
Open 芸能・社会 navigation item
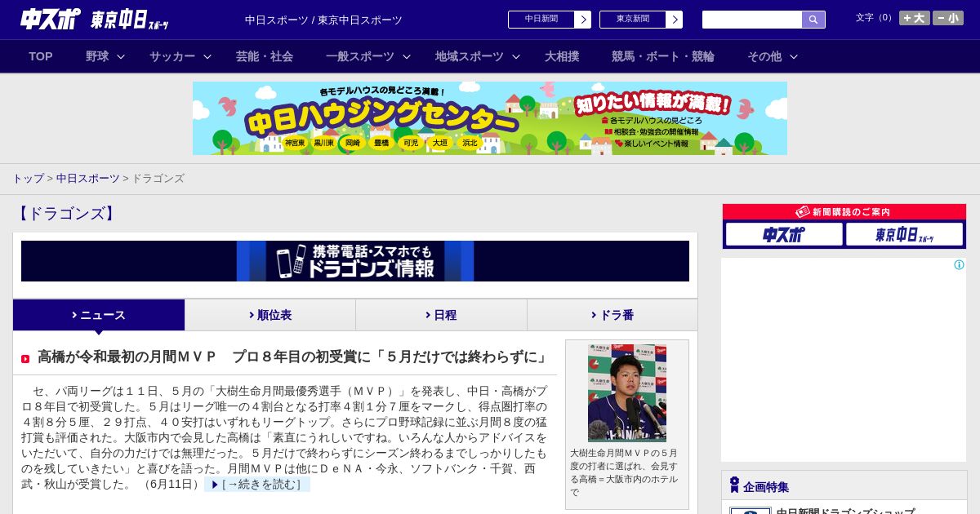tap(265, 56)
